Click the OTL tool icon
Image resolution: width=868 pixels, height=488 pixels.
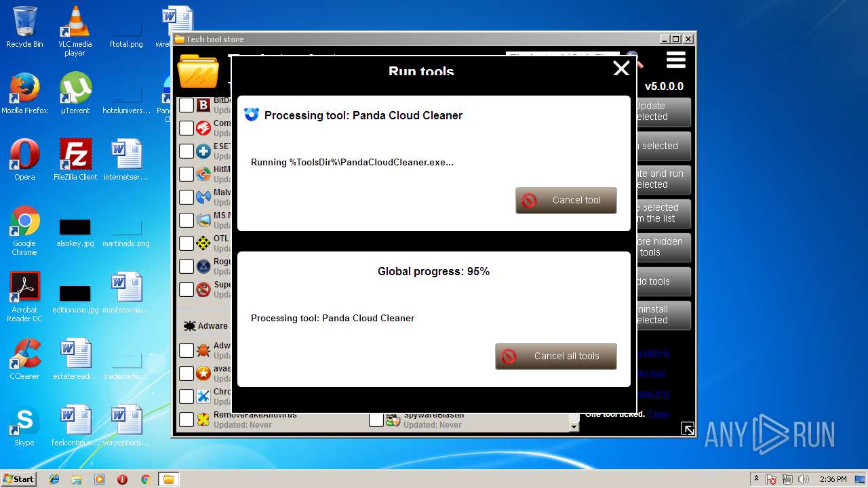(203, 243)
